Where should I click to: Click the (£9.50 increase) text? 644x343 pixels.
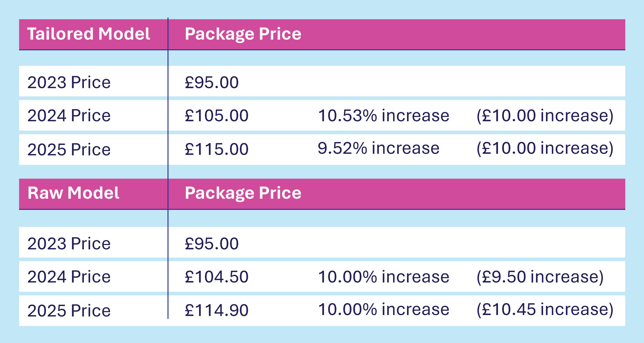point(540,277)
